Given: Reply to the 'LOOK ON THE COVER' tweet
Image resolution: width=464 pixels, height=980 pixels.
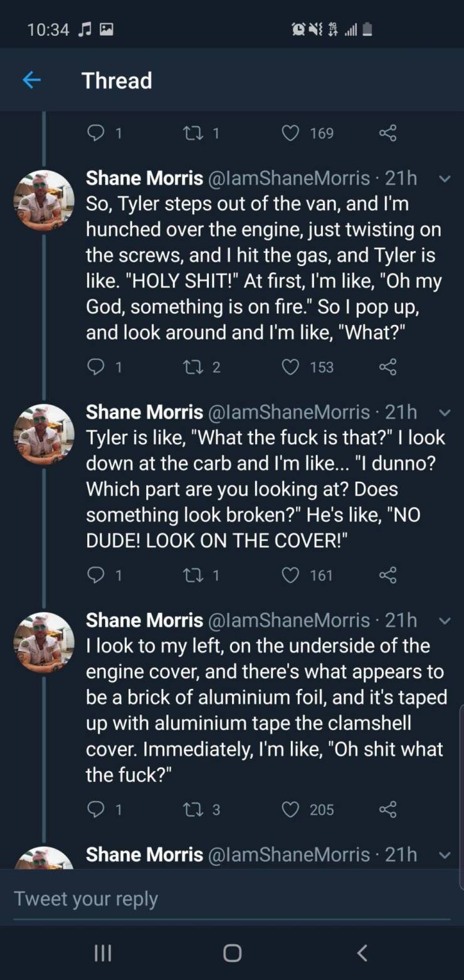Looking at the screenshot, I should 95,575.
